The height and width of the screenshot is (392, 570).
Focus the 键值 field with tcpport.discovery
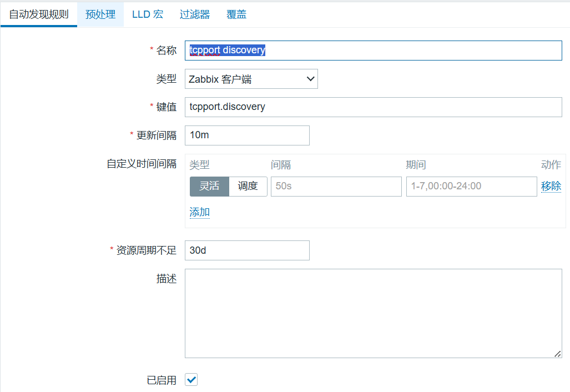(x=373, y=107)
